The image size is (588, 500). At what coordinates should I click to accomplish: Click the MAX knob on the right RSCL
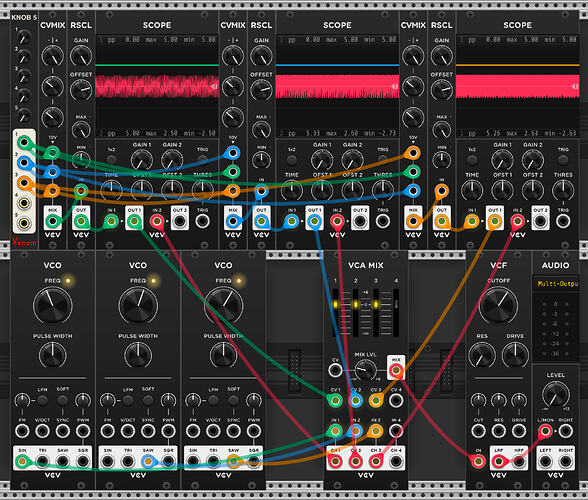pos(442,130)
